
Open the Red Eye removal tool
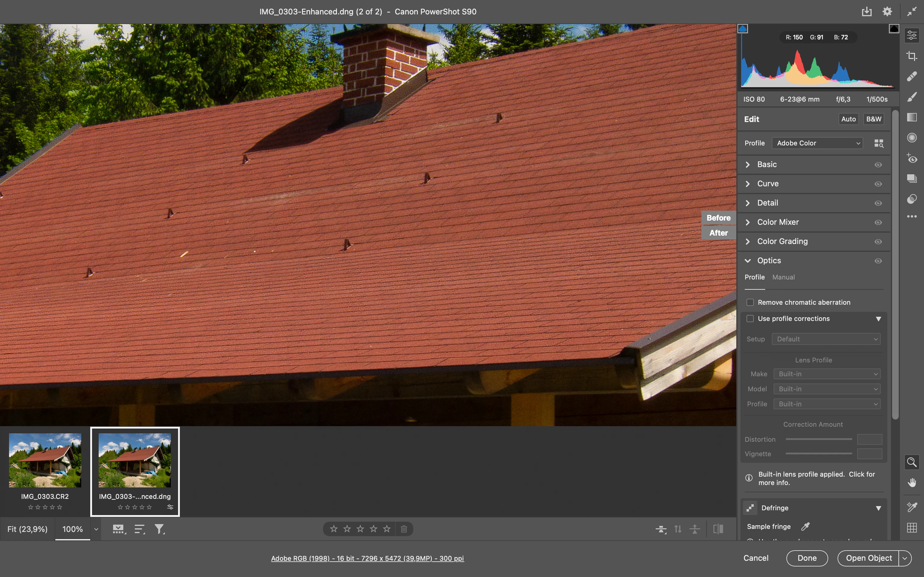pos(912,158)
